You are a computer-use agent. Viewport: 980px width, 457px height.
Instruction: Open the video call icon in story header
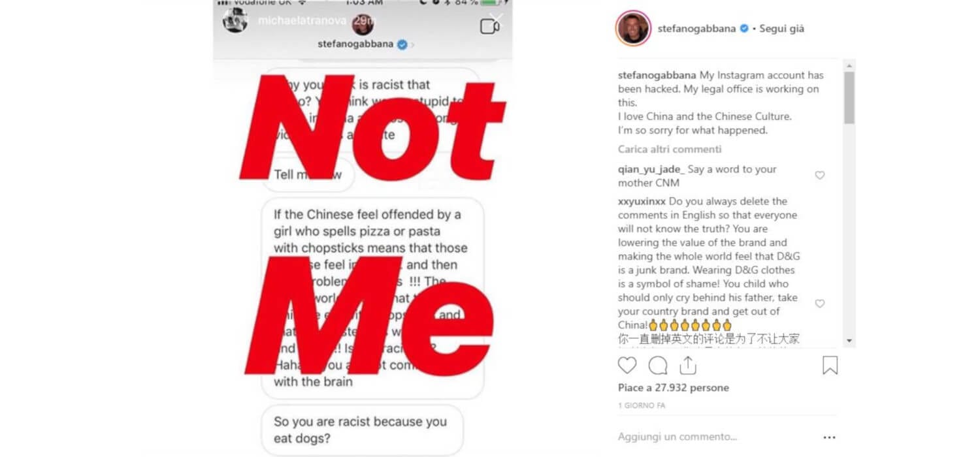pos(489,27)
